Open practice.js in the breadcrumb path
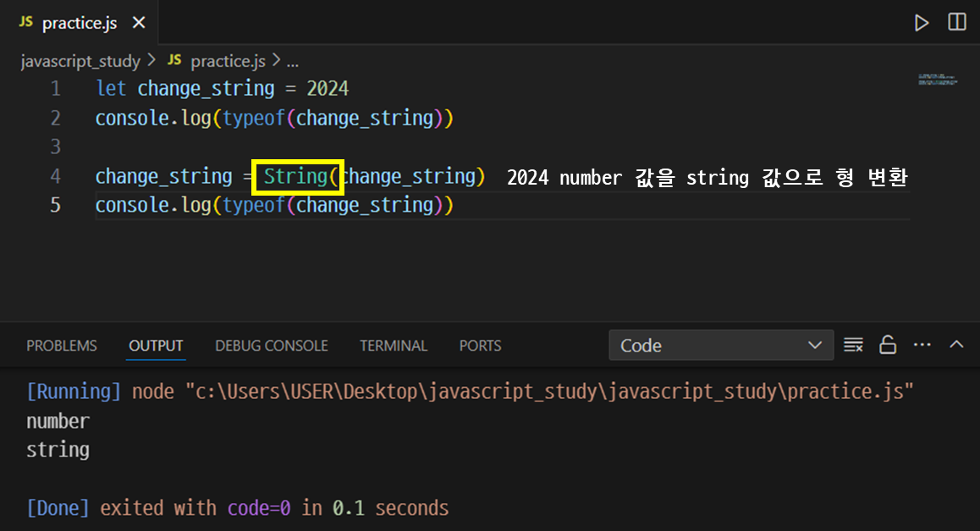Screen dimensions: 980x531 (x=228, y=61)
